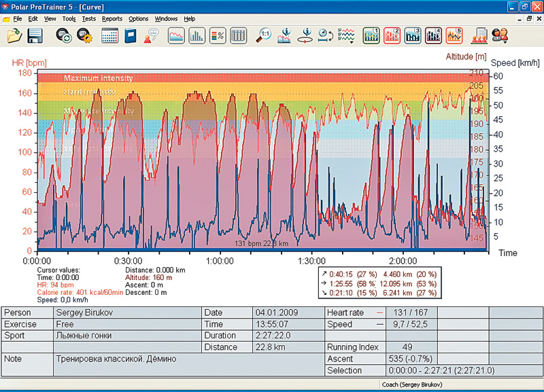Open the Help menu

[190, 19]
